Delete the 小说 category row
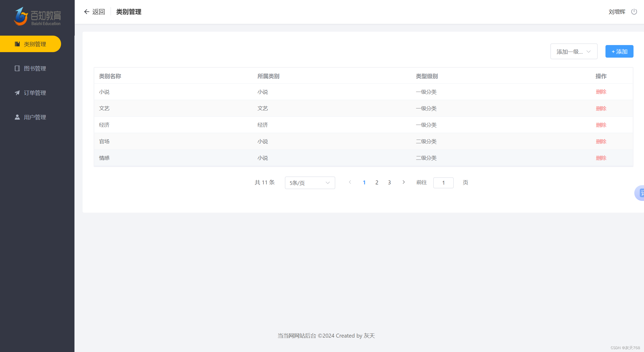 coord(601,92)
